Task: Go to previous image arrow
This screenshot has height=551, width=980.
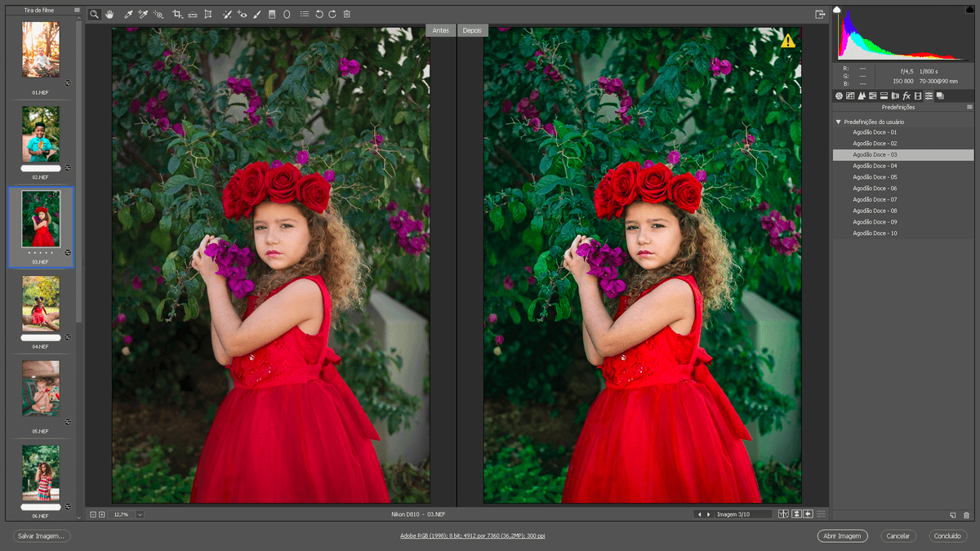Action: click(x=698, y=514)
